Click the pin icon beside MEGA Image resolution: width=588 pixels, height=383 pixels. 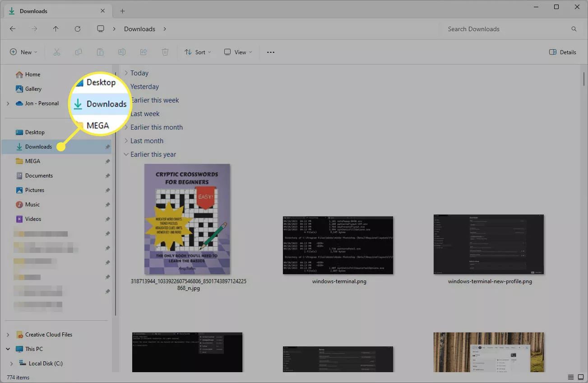[x=107, y=161]
